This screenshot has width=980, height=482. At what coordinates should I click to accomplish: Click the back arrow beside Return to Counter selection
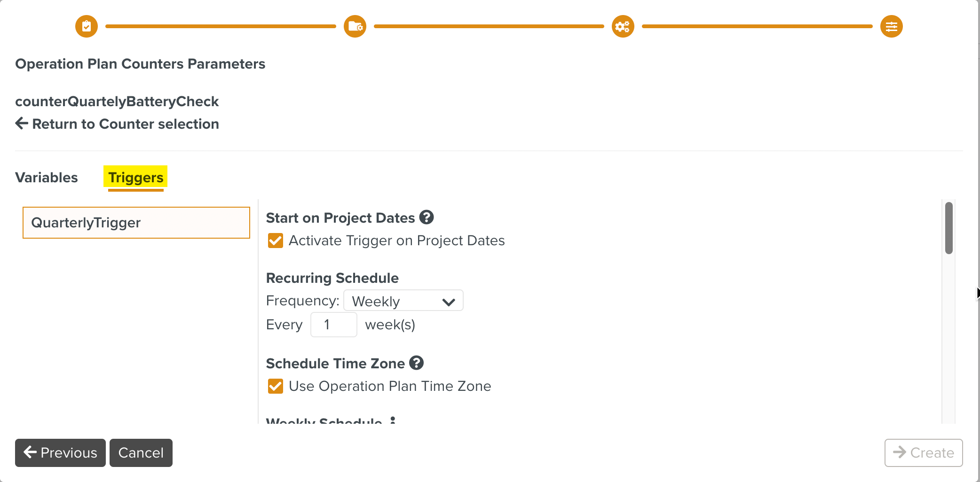click(x=22, y=124)
